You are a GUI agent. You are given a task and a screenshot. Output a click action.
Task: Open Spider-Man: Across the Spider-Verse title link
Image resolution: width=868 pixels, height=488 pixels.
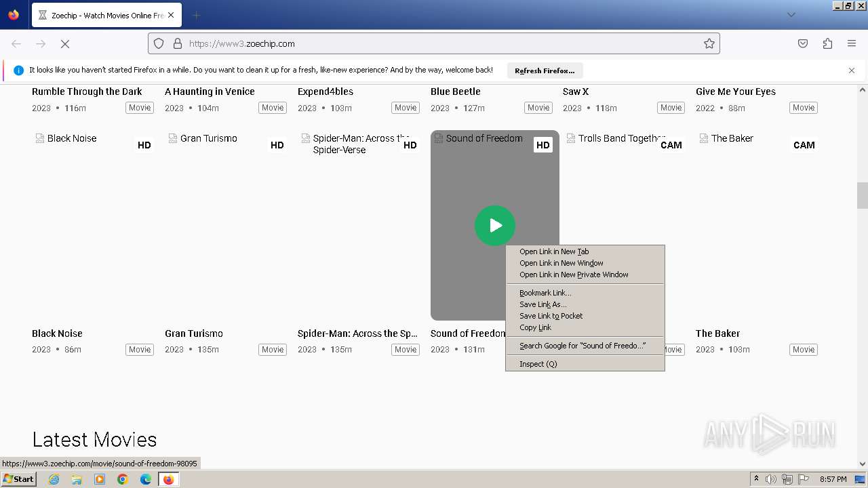[x=357, y=333]
